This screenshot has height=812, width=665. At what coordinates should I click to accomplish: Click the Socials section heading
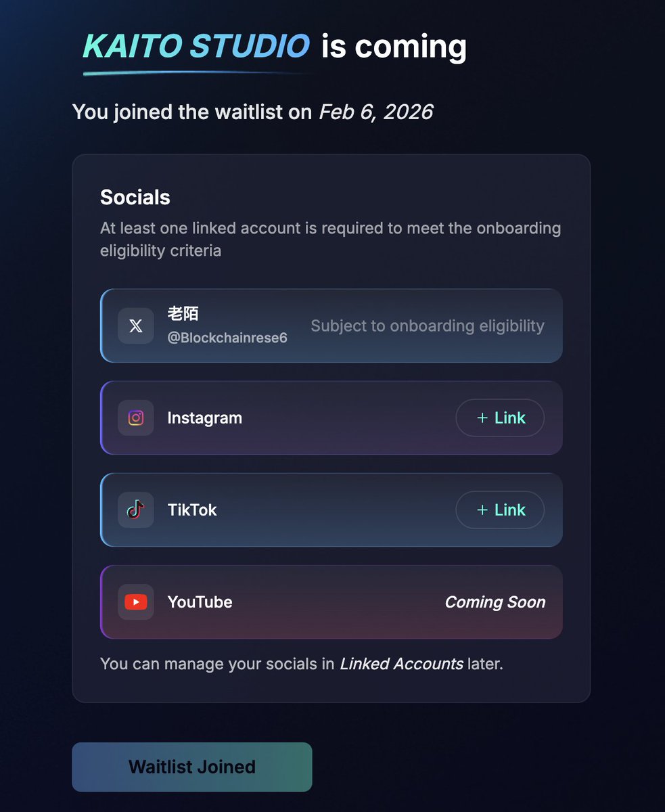pyautogui.click(x=135, y=198)
